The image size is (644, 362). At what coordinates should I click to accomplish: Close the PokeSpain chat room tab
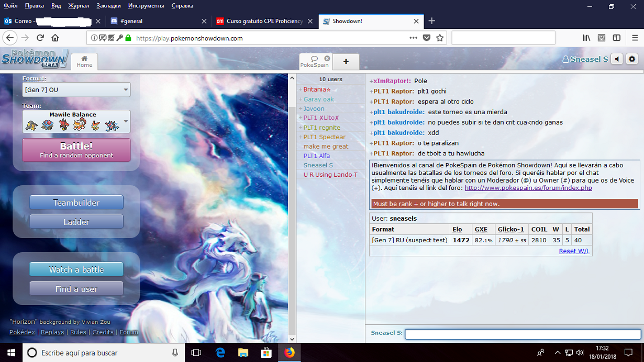(x=327, y=58)
